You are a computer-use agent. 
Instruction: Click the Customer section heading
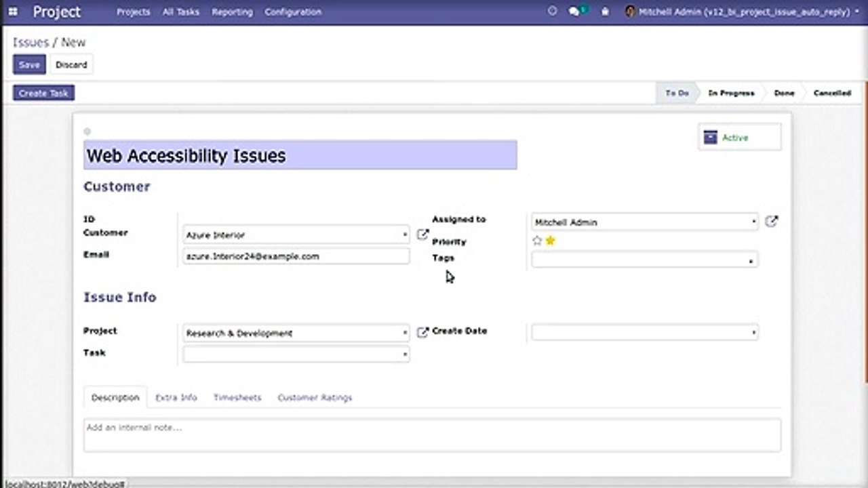117,186
